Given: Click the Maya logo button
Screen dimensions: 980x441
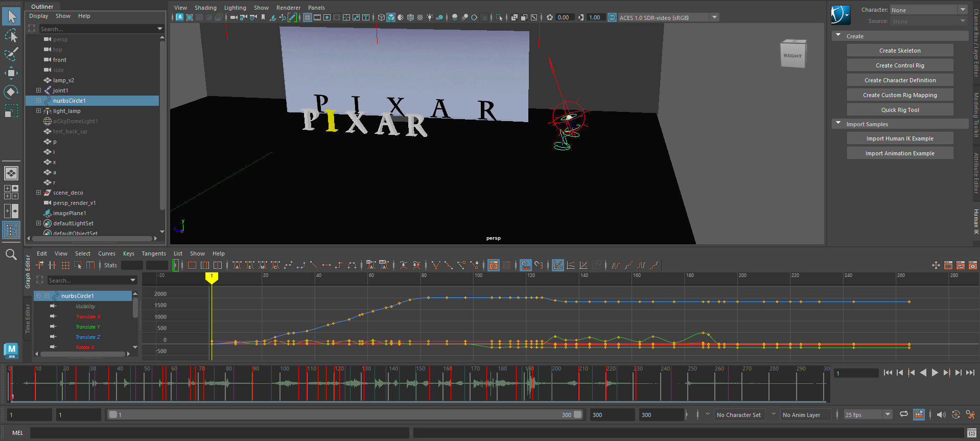Looking at the screenshot, I should point(11,351).
